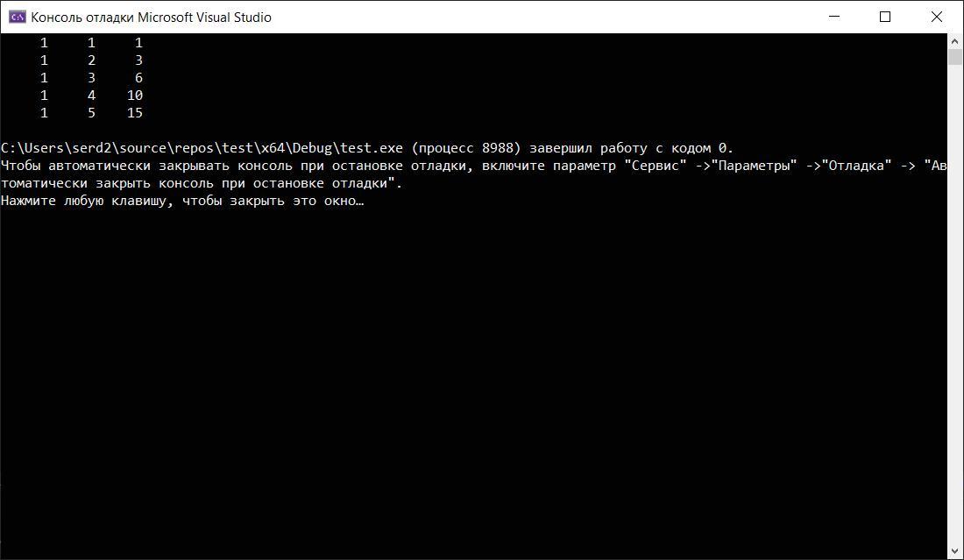The height and width of the screenshot is (560, 964).
Task: Click the vertical scrollbar thumb
Action: [954, 57]
